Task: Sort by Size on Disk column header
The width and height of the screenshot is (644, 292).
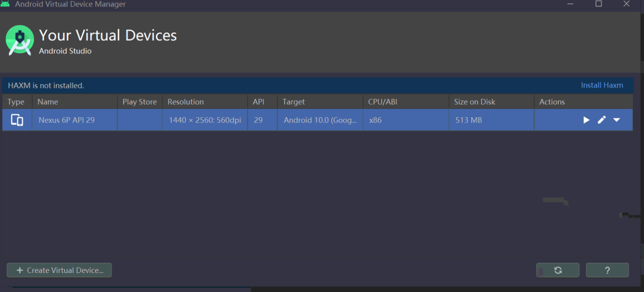Action: point(491,102)
